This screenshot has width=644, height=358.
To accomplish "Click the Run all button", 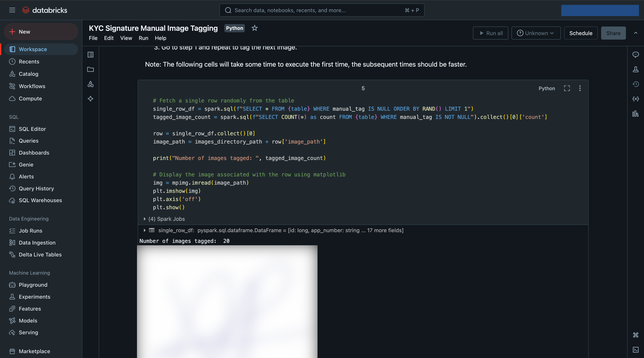I will tap(490, 33).
